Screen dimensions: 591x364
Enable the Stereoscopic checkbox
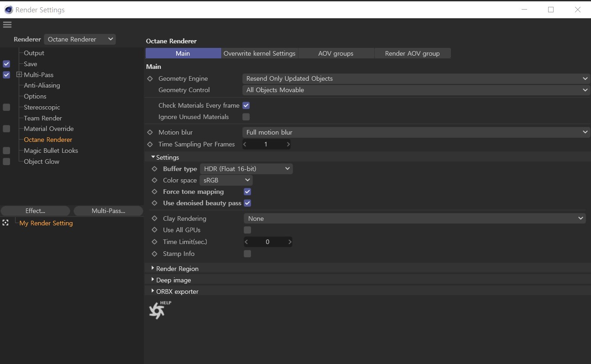coord(6,107)
